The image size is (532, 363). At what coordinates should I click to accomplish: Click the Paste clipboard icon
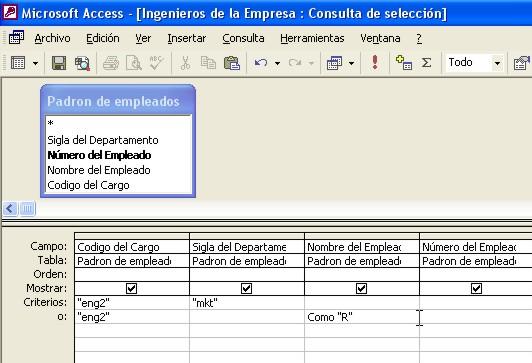[232, 63]
